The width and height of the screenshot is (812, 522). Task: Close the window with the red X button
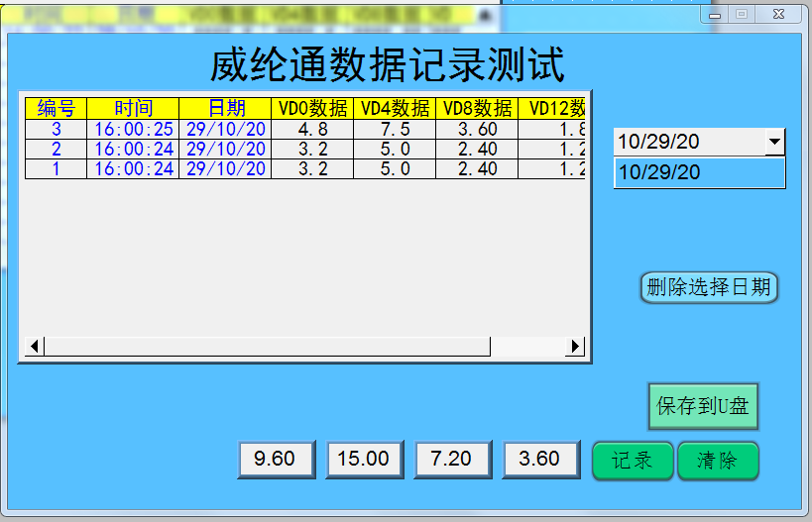click(x=780, y=15)
